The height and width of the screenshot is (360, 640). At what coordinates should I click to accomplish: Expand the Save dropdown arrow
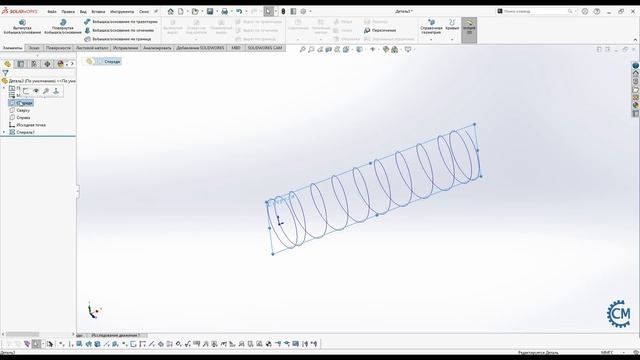click(x=217, y=11)
